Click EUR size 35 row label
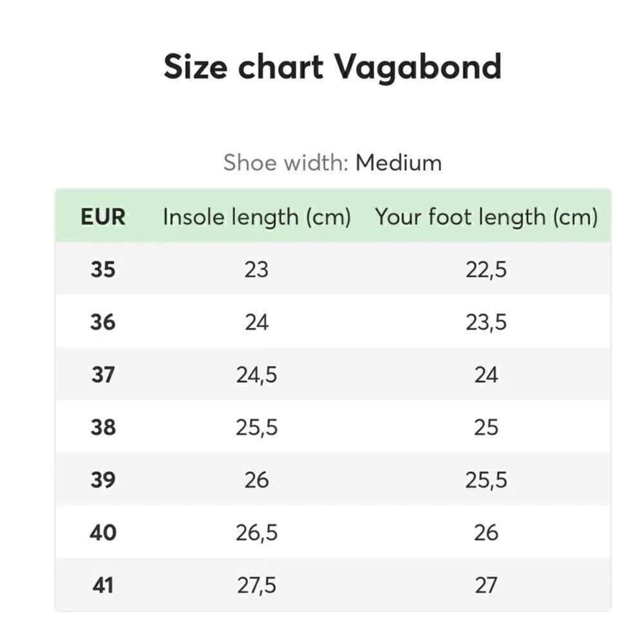The height and width of the screenshot is (644, 644). pos(103,269)
